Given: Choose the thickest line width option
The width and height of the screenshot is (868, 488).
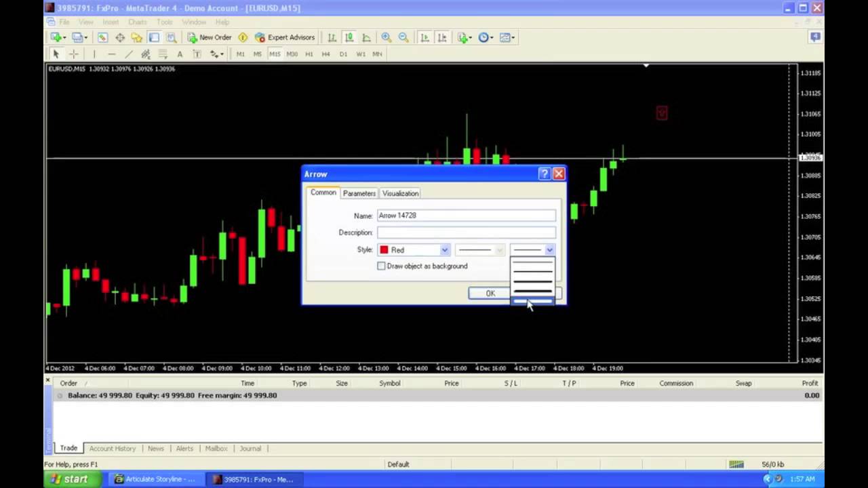Looking at the screenshot, I should point(532,301).
